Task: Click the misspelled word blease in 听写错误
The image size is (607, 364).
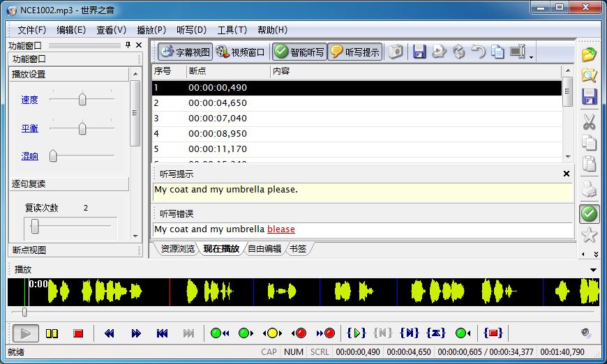Action: click(x=281, y=229)
